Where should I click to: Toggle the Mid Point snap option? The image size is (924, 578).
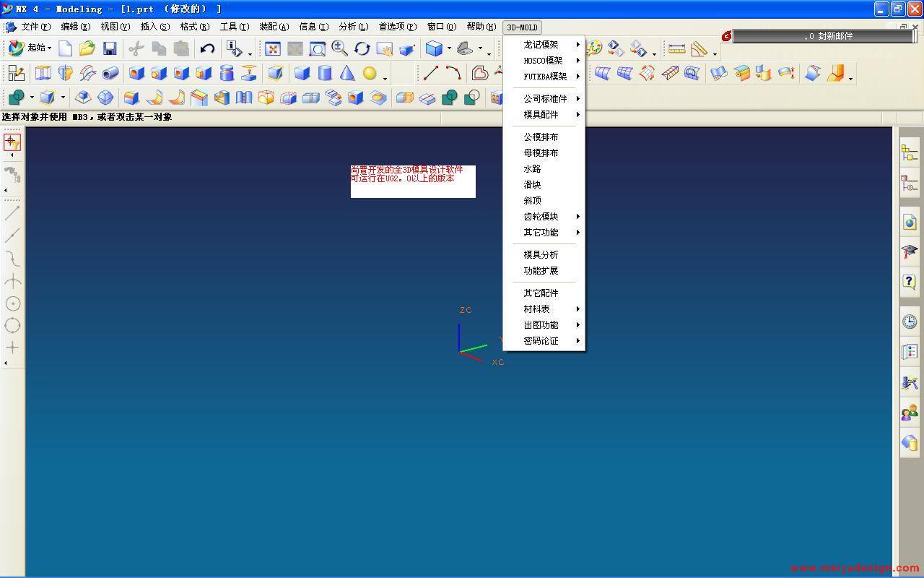point(12,236)
